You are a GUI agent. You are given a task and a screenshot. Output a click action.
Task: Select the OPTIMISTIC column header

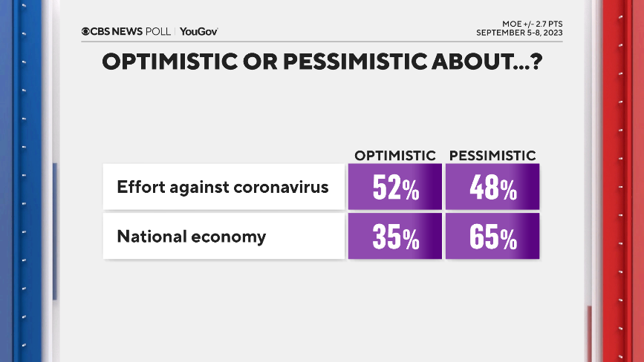click(394, 155)
